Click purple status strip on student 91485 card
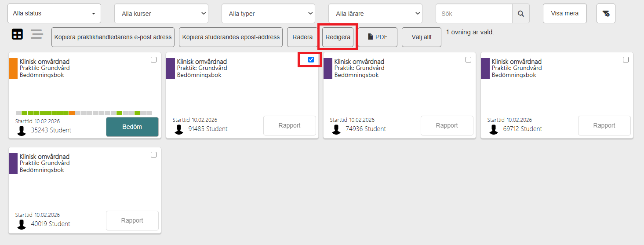644x245 pixels. point(171,69)
